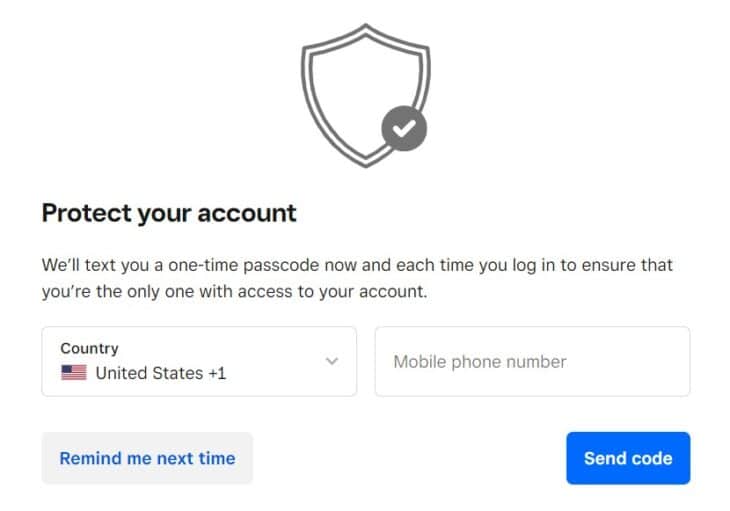Click the one-time passcode description paragraph
This screenshot has height=511, width=730.
(357, 279)
